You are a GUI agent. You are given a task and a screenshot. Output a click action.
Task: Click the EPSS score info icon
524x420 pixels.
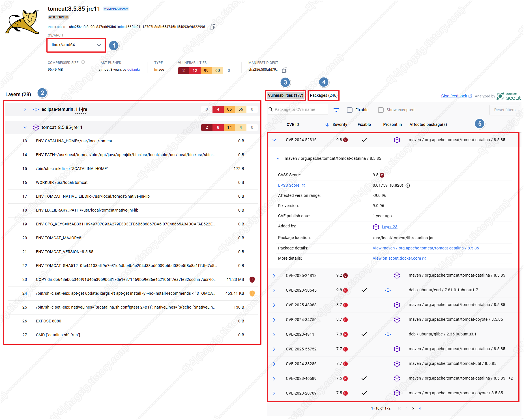[408, 186]
